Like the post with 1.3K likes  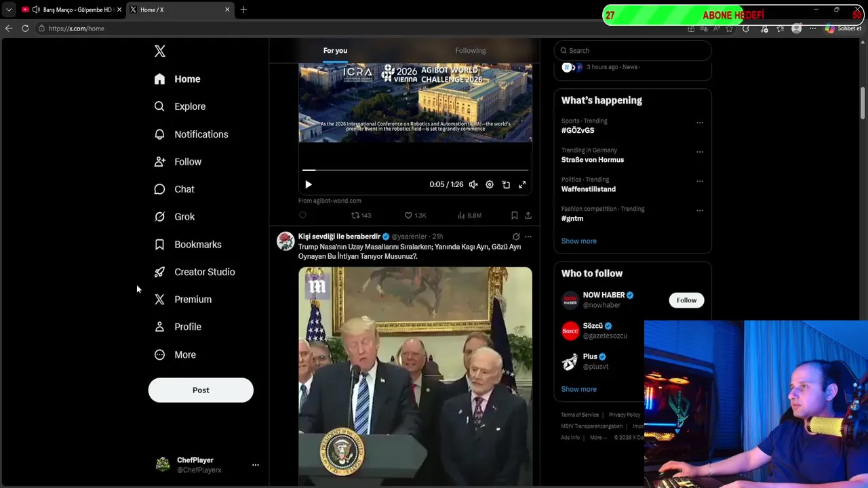click(x=415, y=216)
